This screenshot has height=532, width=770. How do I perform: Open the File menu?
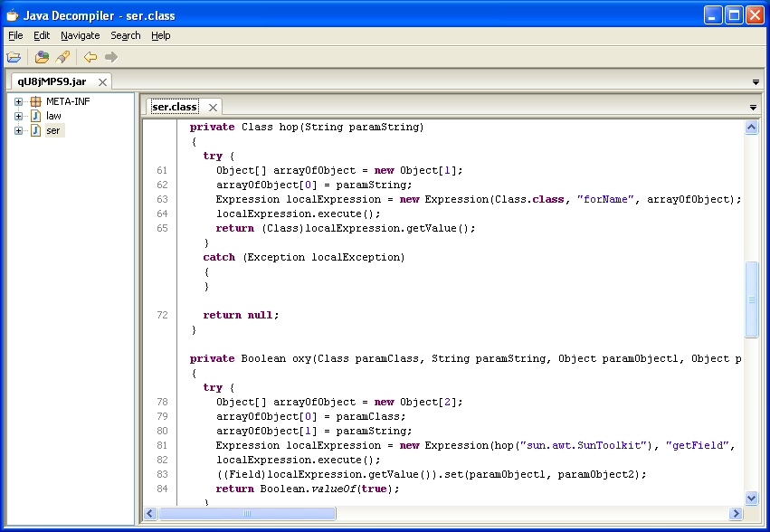pyautogui.click(x=15, y=35)
